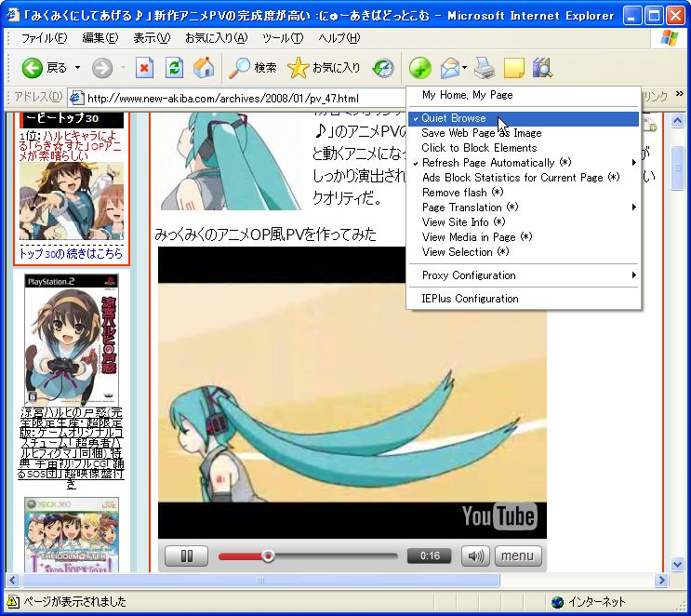
Task: Click the greyed Forward arrow icon
Action: click(x=102, y=68)
